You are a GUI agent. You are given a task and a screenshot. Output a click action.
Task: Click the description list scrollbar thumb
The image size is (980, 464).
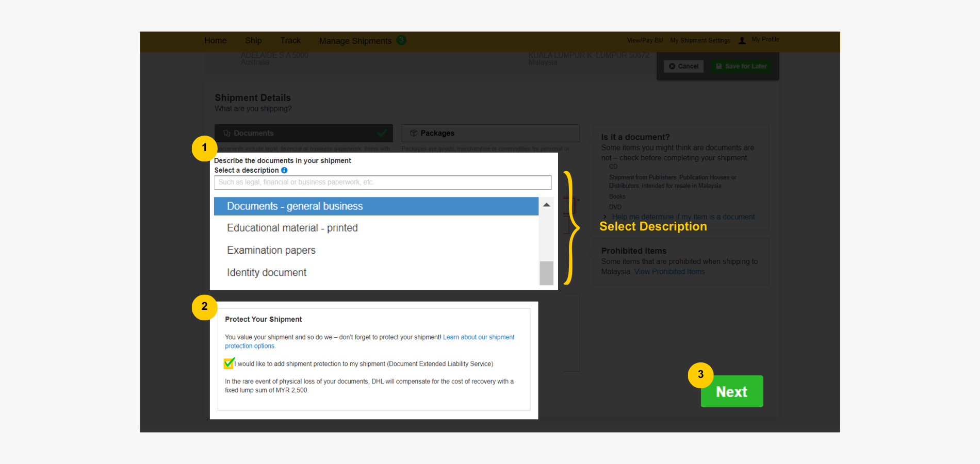pos(546,273)
